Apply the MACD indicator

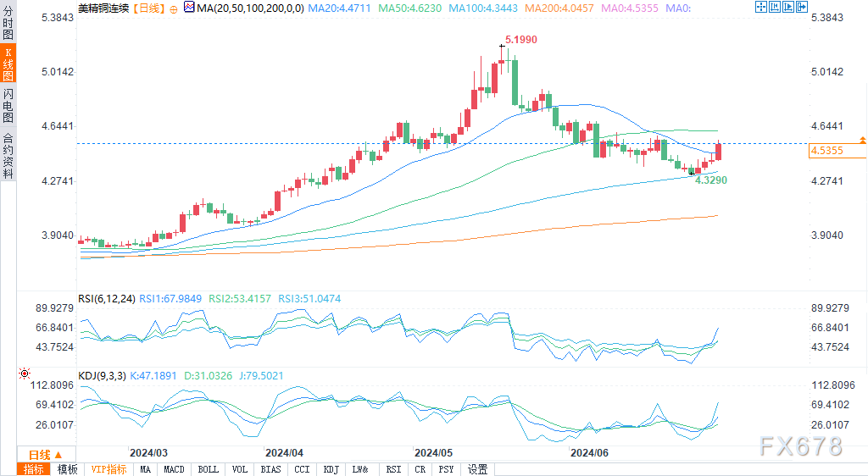[x=174, y=469]
